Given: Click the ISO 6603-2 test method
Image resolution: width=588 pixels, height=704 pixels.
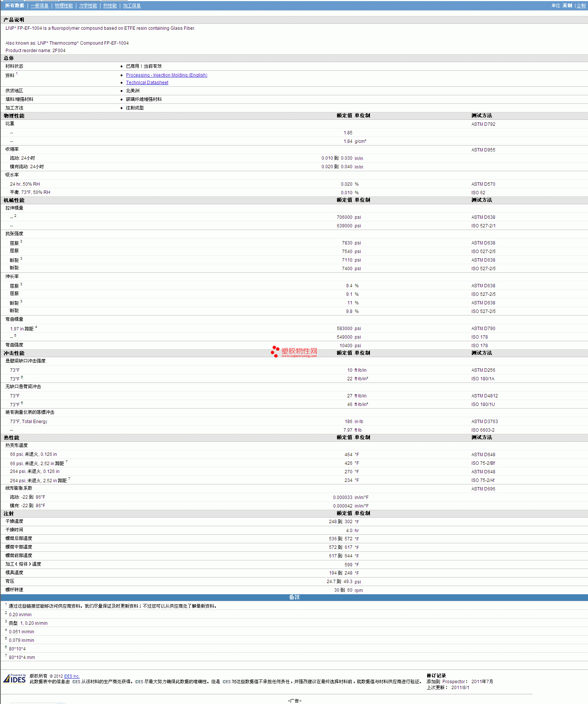Looking at the screenshot, I should (x=483, y=430).
